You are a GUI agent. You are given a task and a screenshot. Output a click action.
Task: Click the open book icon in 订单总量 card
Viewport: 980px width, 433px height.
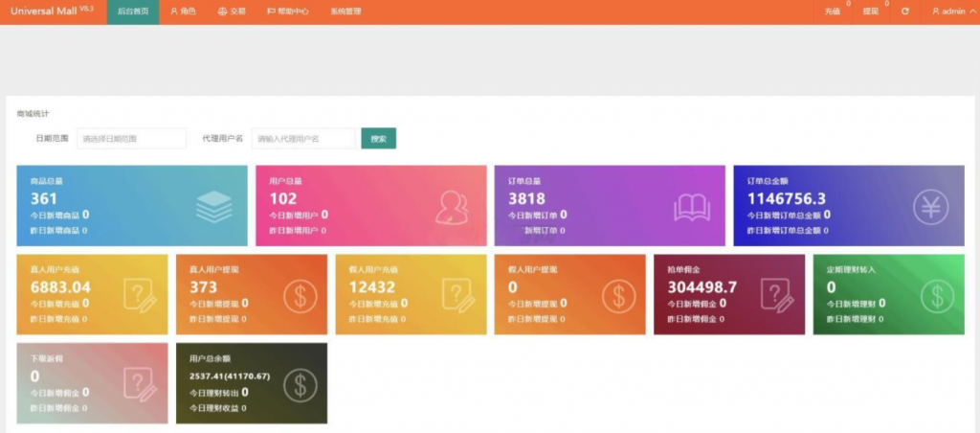click(692, 208)
